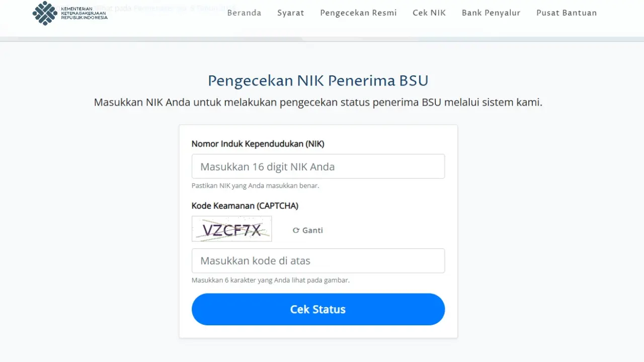
Task: Click Cek Status to verify BSU eligibility
Action: 318,309
